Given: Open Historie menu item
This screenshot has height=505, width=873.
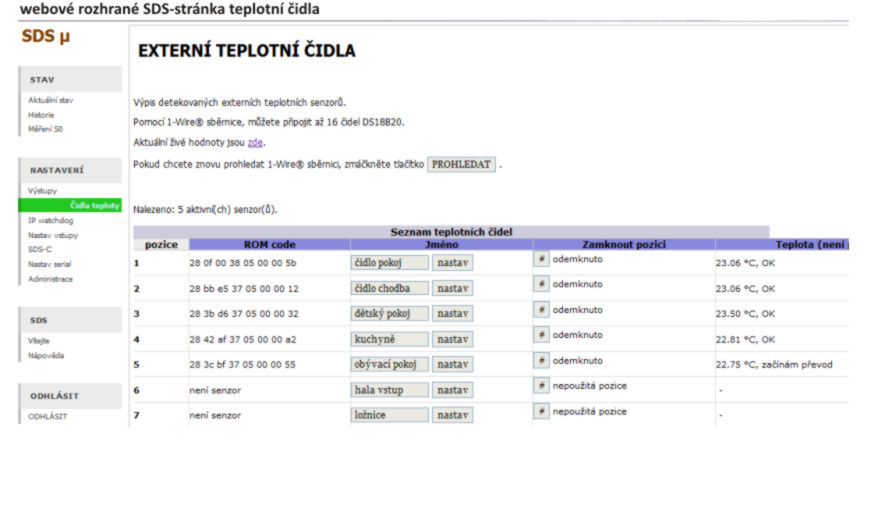Looking at the screenshot, I should (x=41, y=115).
